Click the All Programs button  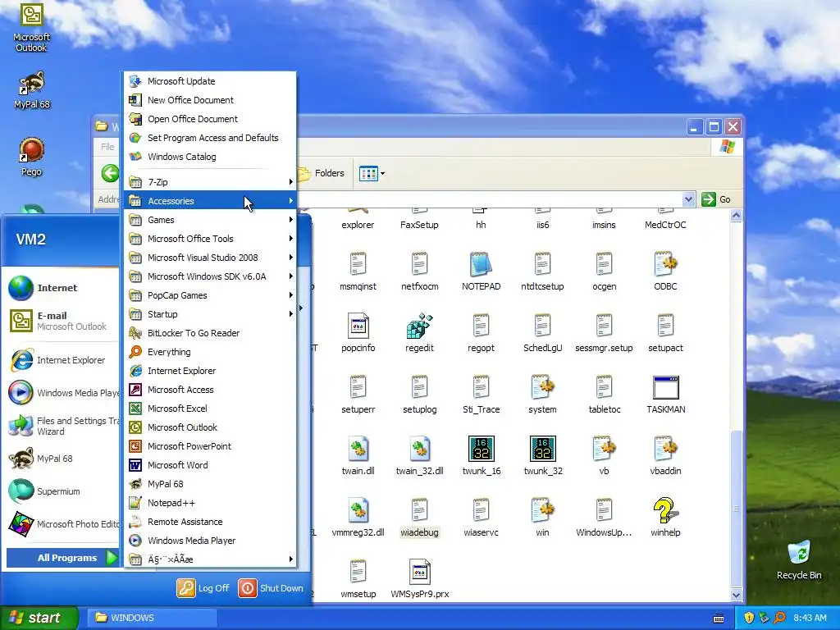click(62, 558)
